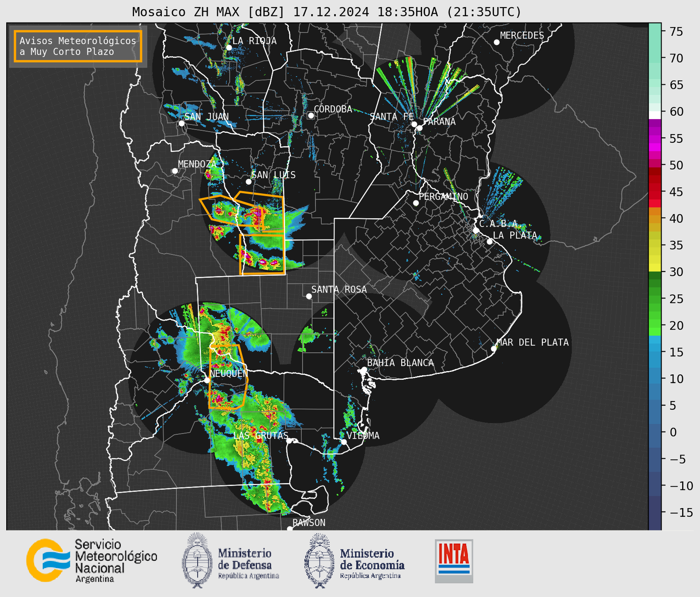Screen dimensions: 700x597
Task: Click the 10 dBZ blue band on scale
Action: click(x=655, y=379)
